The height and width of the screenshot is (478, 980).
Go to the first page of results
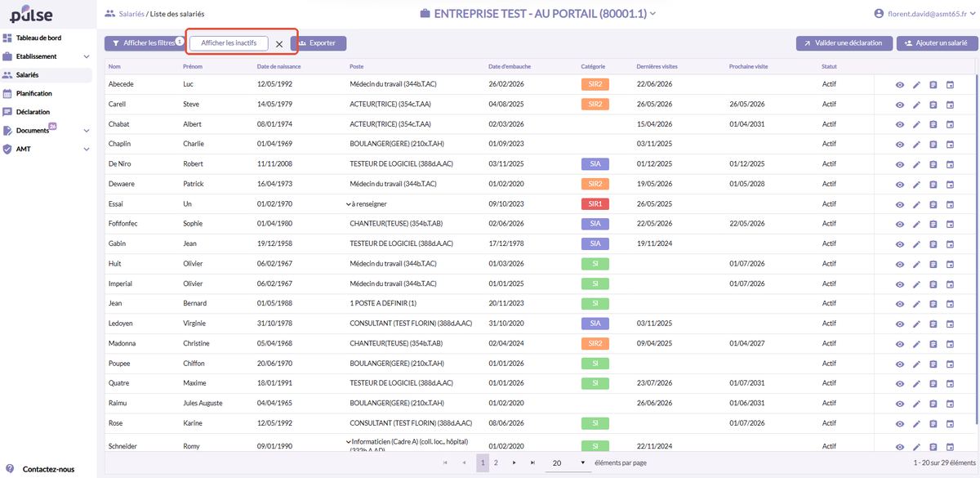[445, 462]
